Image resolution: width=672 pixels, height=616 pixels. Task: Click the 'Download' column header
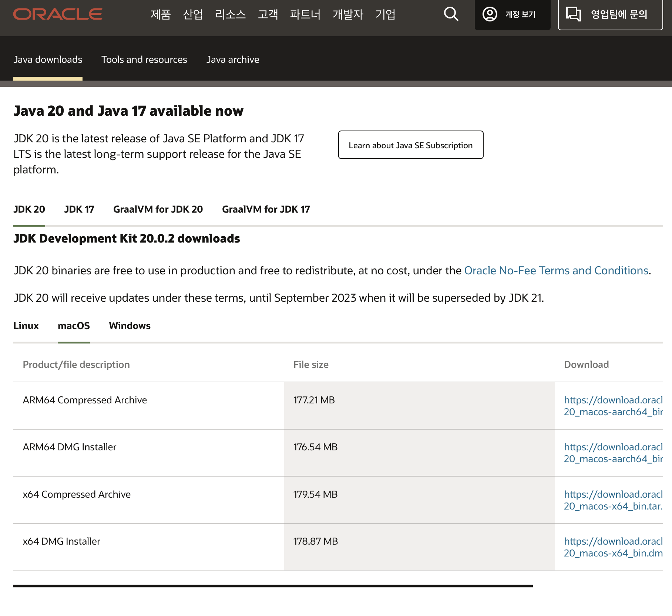(586, 365)
